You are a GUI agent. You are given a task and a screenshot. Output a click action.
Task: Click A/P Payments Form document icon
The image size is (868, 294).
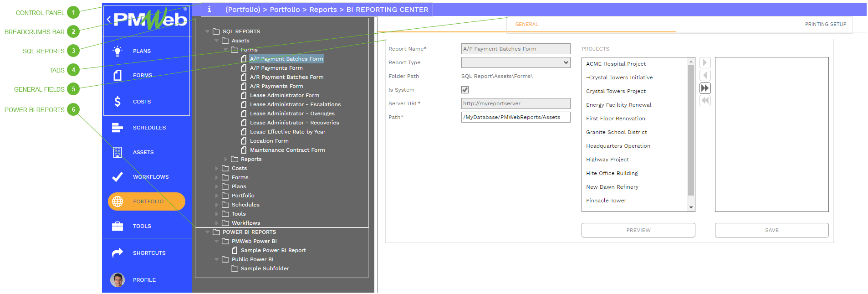point(244,68)
